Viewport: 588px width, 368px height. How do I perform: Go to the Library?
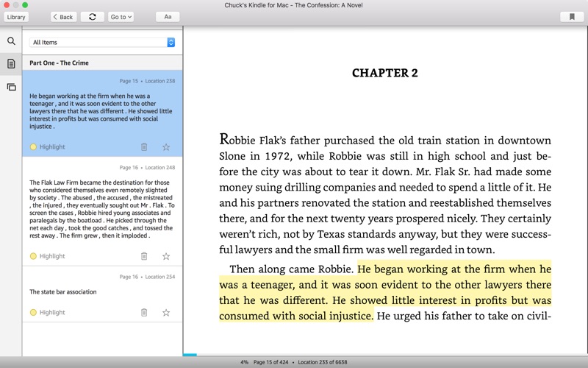click(x=16, y=17)
